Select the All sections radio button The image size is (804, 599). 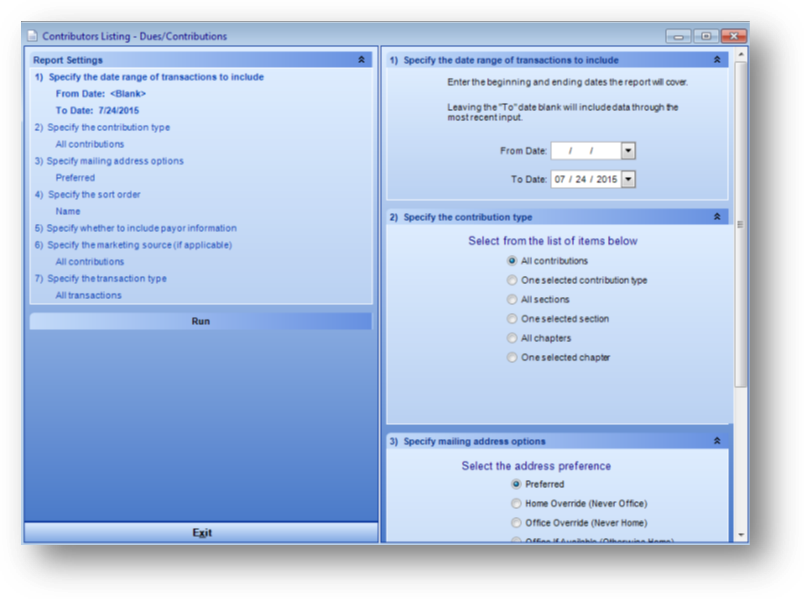[x=512, y=300]
